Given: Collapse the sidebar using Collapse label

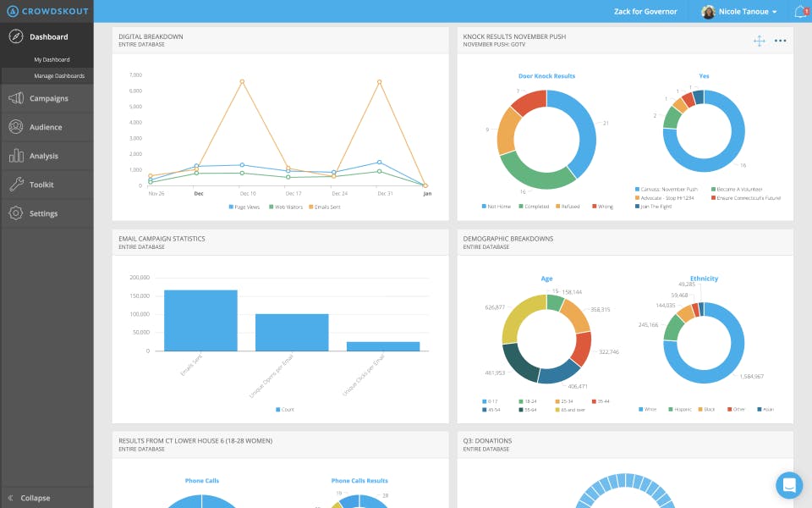Looking at the screenshot, I should coord(36,498).
